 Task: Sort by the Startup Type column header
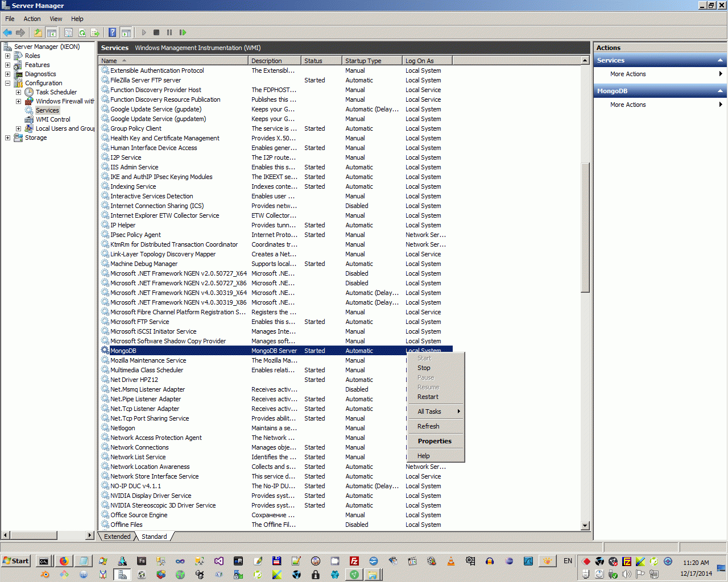tap(372, 61)
